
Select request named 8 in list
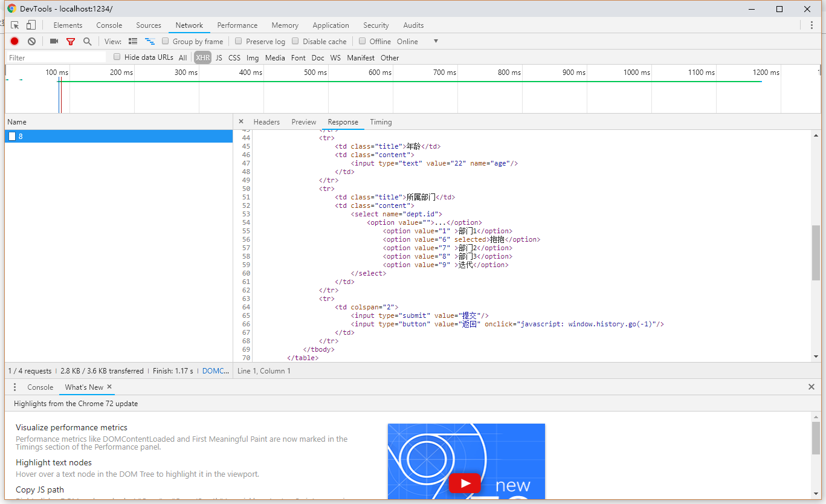pos(21,137)
